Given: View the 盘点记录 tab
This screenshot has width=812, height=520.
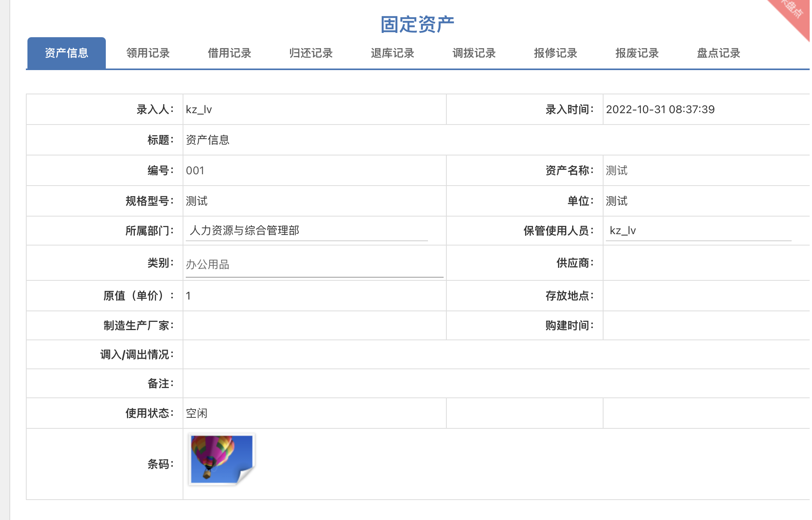Looking at the screenshot, I should coord(718,53).
